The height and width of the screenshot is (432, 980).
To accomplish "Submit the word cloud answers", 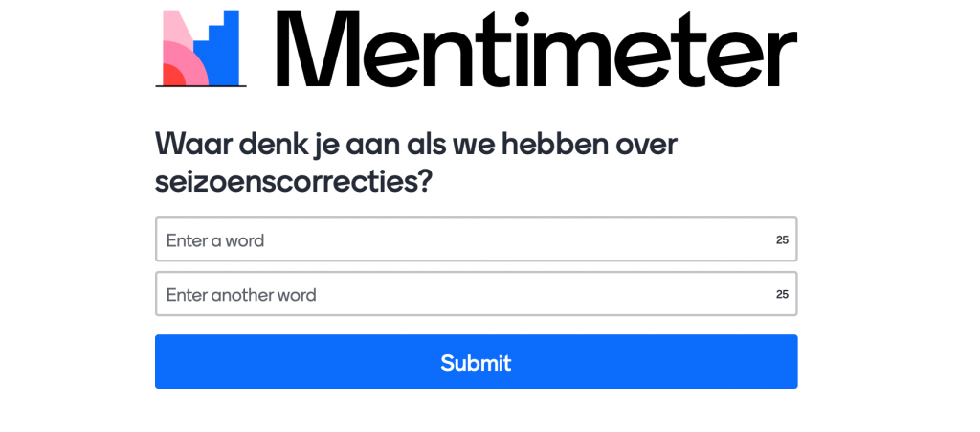I will [477, 361].
